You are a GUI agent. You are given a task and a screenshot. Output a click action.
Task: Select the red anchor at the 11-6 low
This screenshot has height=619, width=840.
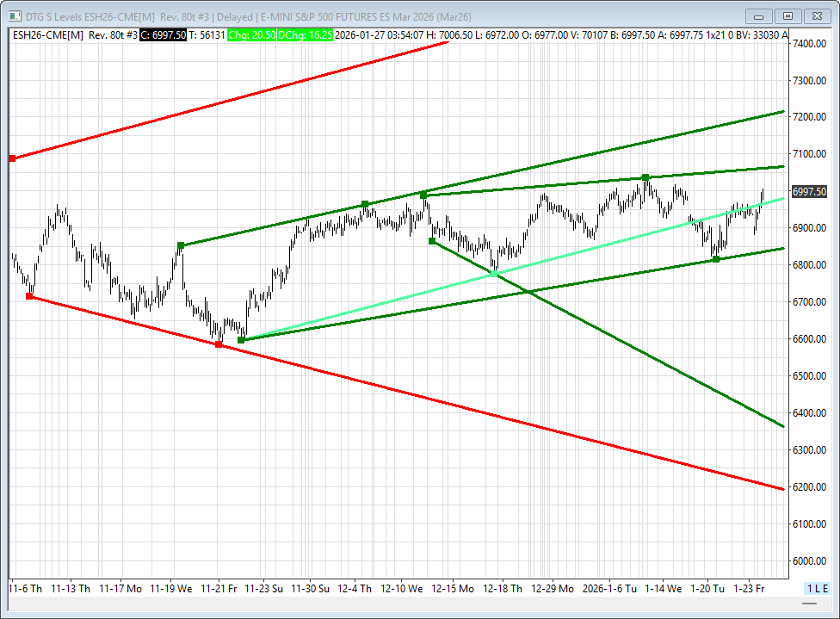[x=29, y=296]
